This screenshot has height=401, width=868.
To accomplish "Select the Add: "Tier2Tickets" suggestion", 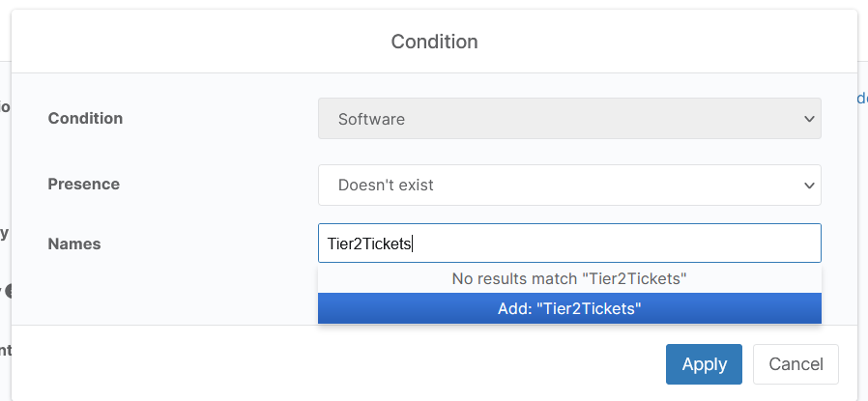I will point(569,308).
